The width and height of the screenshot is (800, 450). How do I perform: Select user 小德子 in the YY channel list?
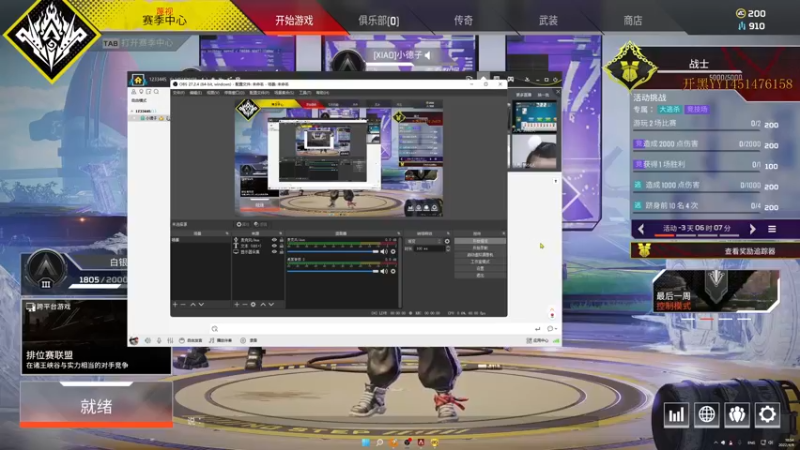[151, 118]
